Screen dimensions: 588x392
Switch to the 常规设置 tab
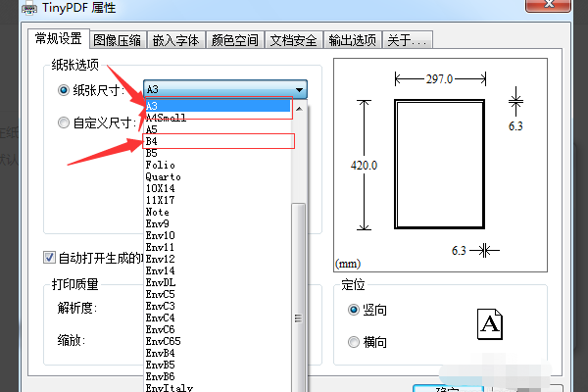(x=59, y=38)
